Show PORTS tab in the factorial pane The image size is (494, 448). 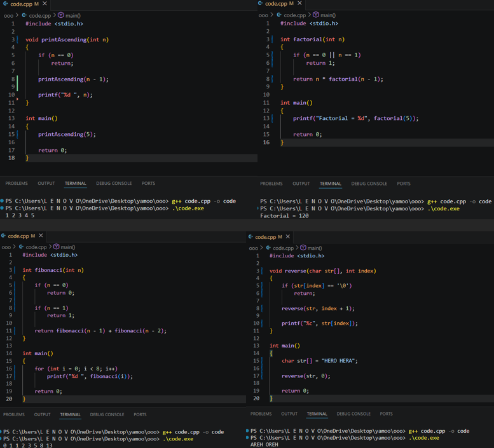point(404,184)
